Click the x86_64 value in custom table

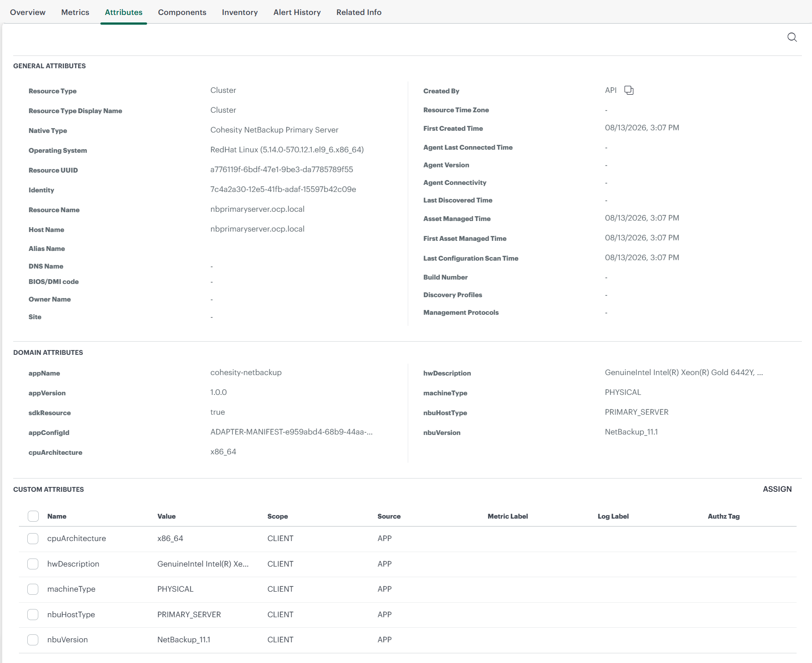coord(170,538)
